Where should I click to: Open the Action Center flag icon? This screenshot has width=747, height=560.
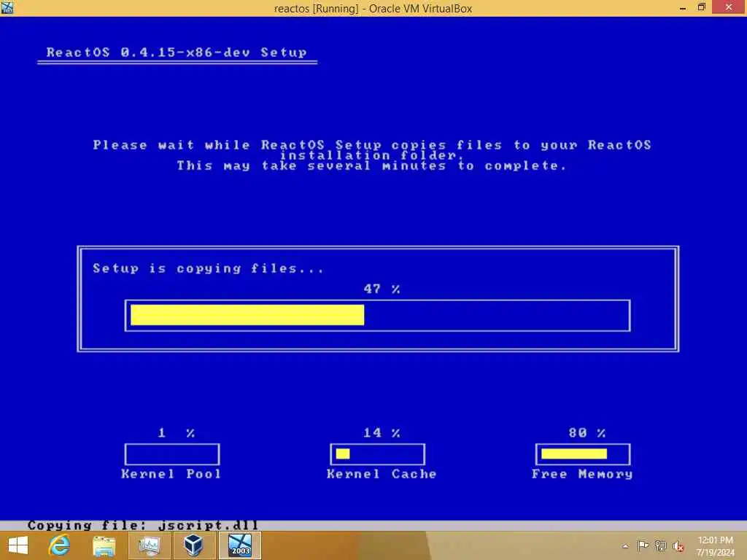pyautogui.click(x=643, y=545)
